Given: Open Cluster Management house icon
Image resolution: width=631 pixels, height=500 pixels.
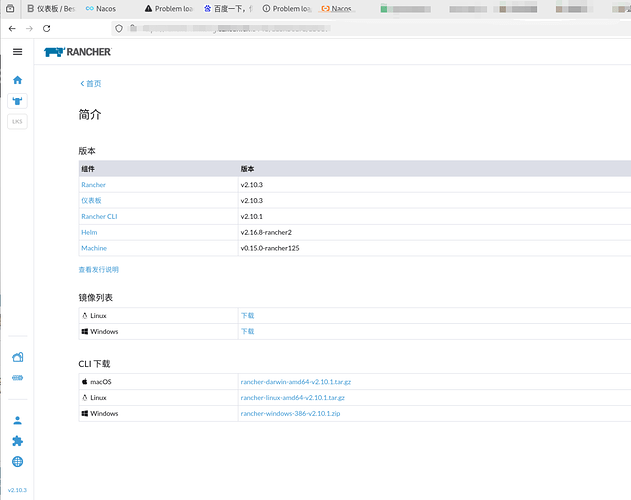Looking at the screenshot, I should tap(17, 357).
